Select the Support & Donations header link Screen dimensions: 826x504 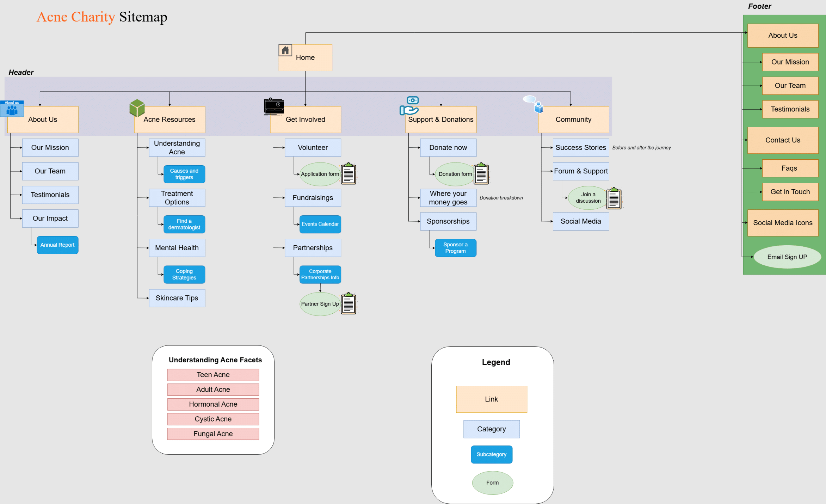440,119
